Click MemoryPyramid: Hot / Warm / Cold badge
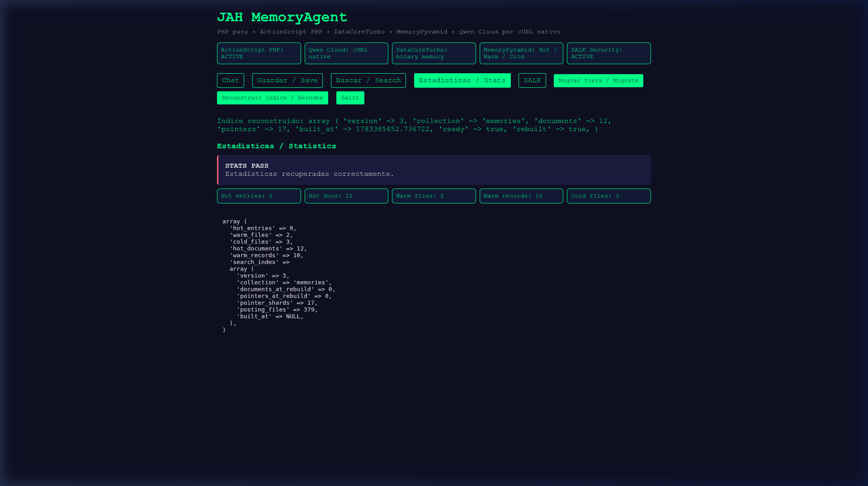The image size is (868, 486). tap(521, 53)
